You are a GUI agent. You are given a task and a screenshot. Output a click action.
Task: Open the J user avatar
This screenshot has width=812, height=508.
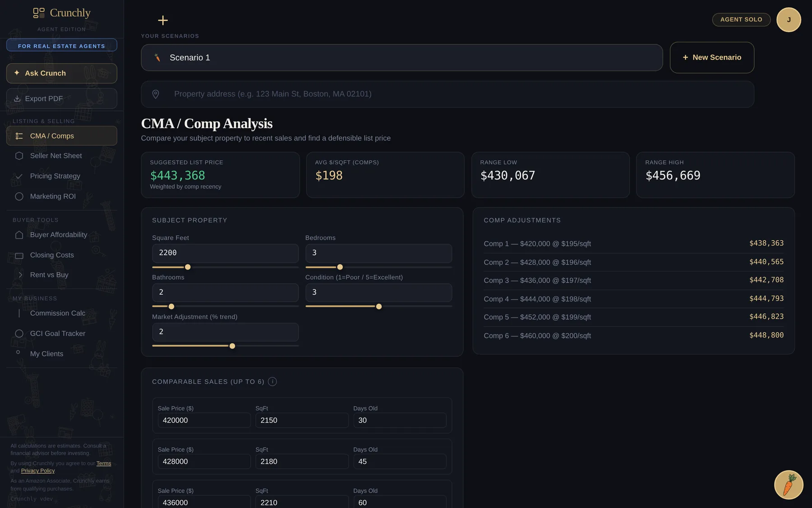click(789, 19)
